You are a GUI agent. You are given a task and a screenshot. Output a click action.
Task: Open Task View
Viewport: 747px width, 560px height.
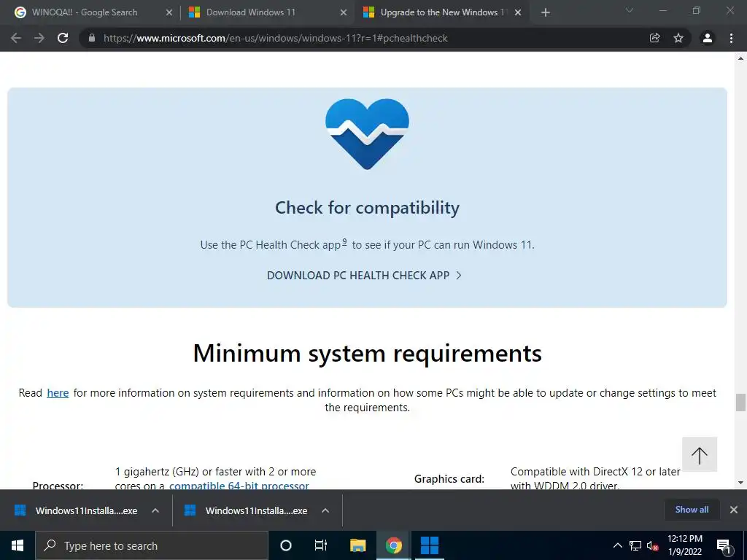pyautogui.click(x=321, y=545)
